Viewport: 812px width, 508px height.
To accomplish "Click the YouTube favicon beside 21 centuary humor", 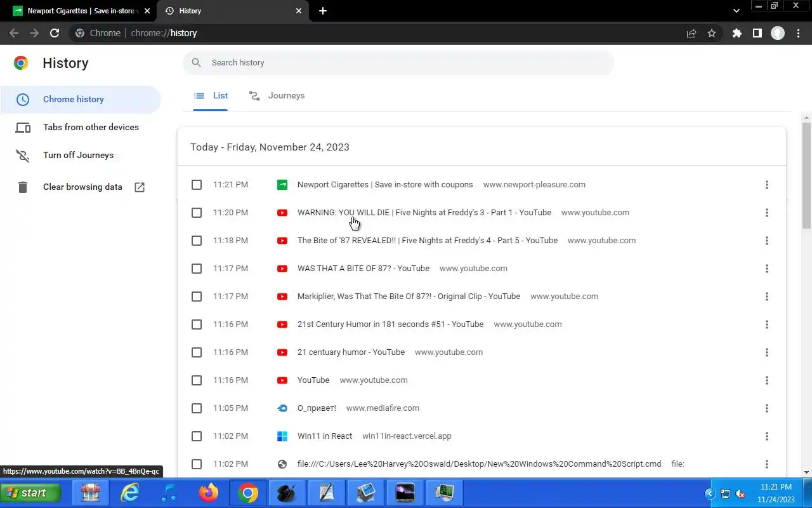I will click(282, 352).
